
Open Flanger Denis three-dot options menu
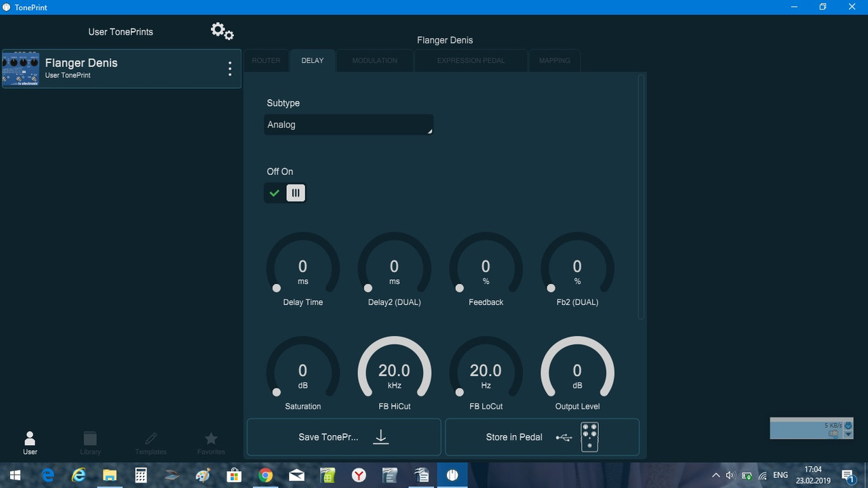click(x=230, y=68)
